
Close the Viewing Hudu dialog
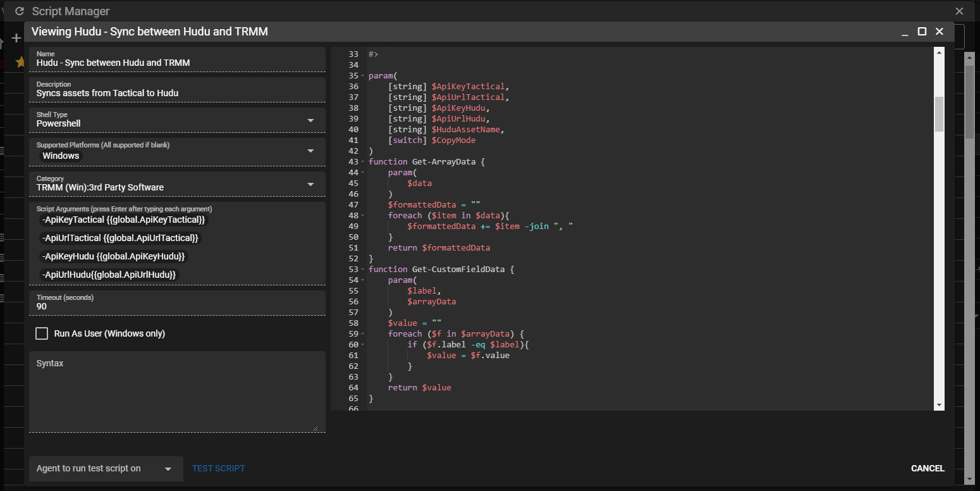click(940, 32)
